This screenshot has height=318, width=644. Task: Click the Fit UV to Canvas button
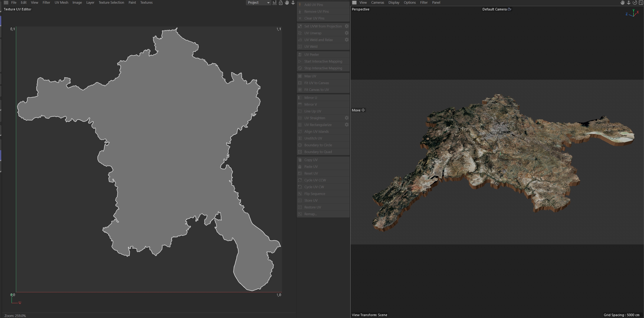point(317,83)
